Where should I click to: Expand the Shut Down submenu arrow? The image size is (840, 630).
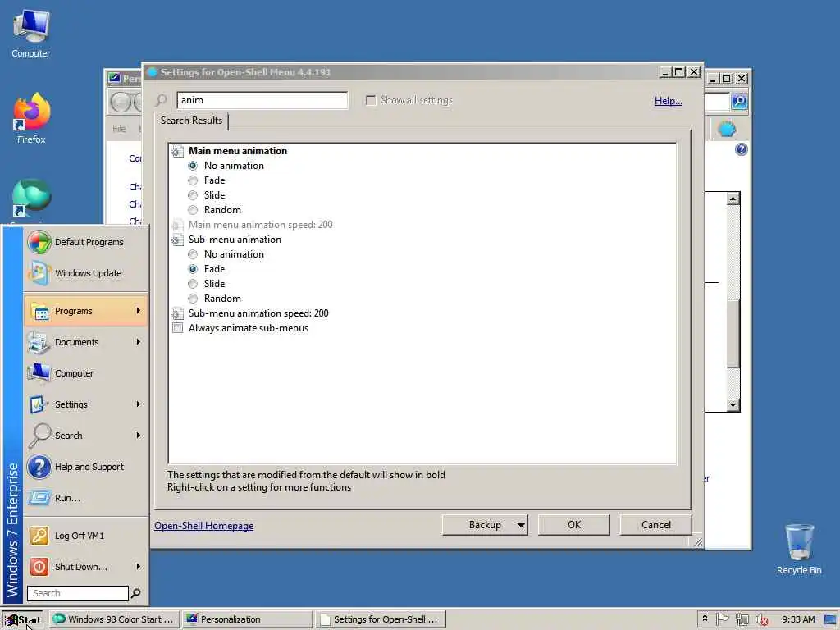138,567
